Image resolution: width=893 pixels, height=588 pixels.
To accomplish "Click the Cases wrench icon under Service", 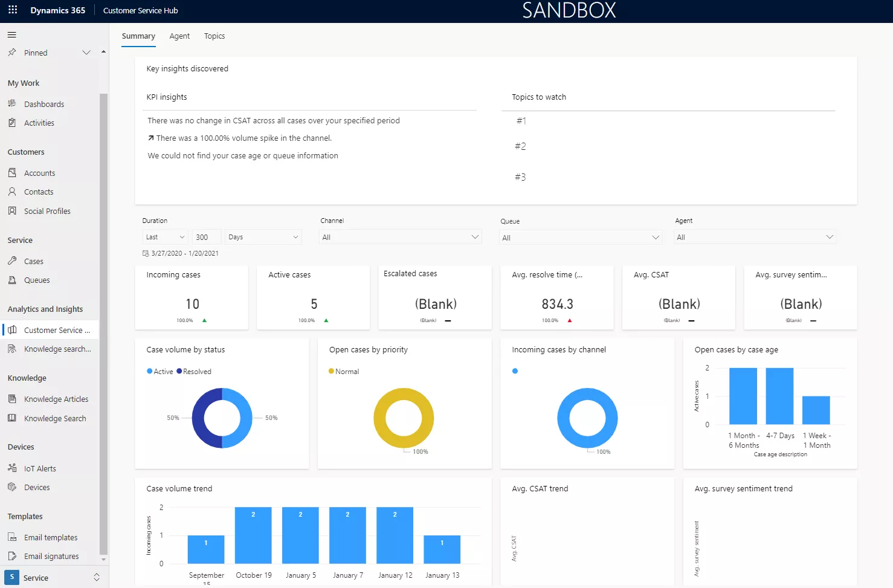I will pyautogui.click(x=12, y=261).
